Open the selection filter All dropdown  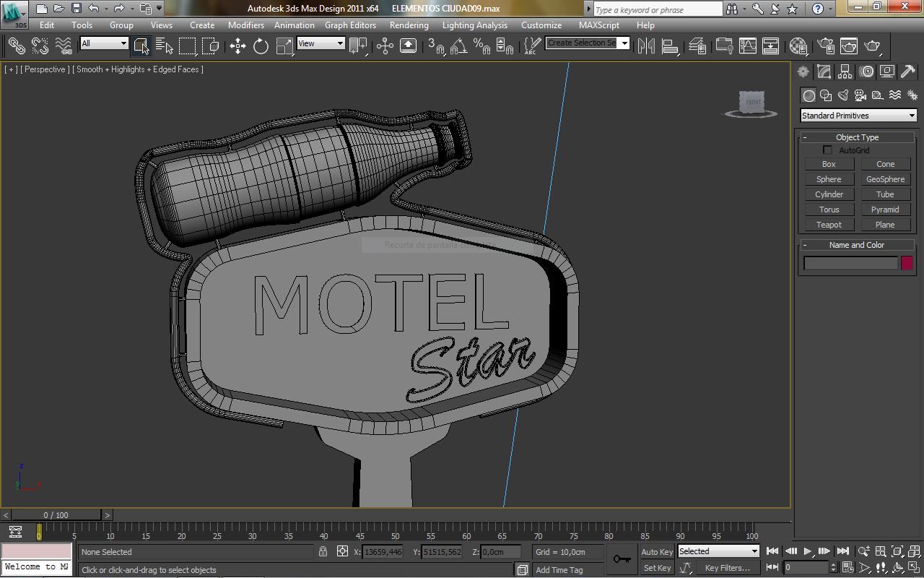click(104, 43)
